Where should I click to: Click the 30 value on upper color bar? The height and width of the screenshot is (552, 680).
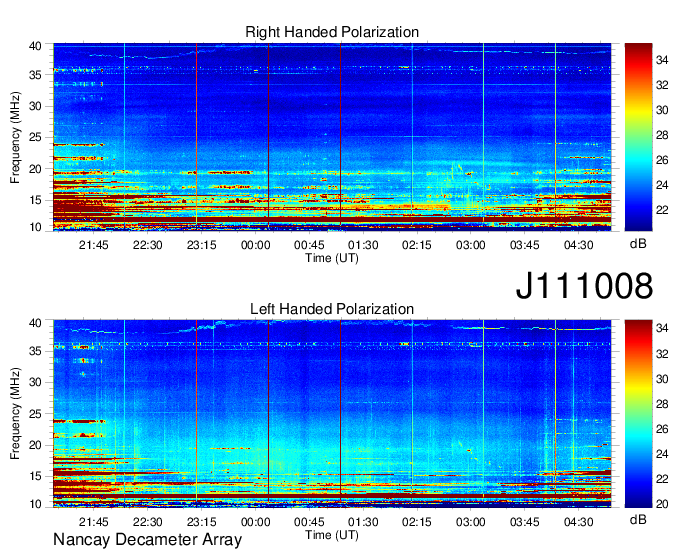coord(662,110)
